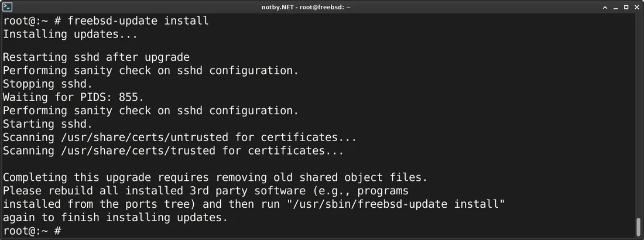Click the 'Installing updates...' line

(70, 34)
